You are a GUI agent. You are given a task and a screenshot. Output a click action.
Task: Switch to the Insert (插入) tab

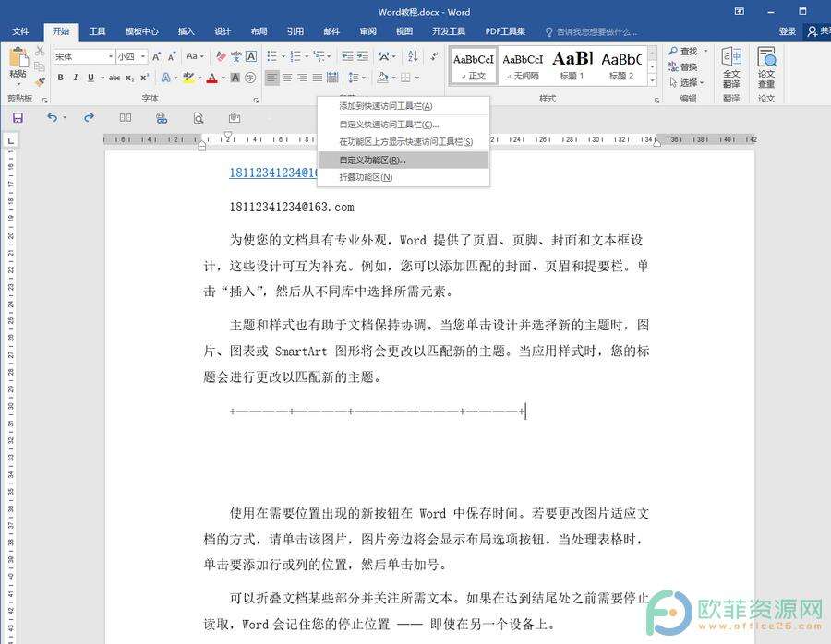coord(186,31)
